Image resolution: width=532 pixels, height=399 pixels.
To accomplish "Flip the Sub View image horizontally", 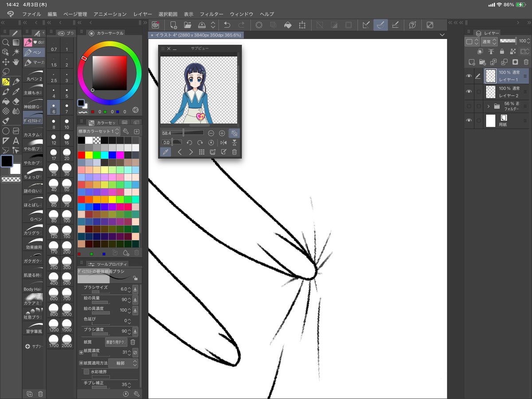I will click(224, 142).
